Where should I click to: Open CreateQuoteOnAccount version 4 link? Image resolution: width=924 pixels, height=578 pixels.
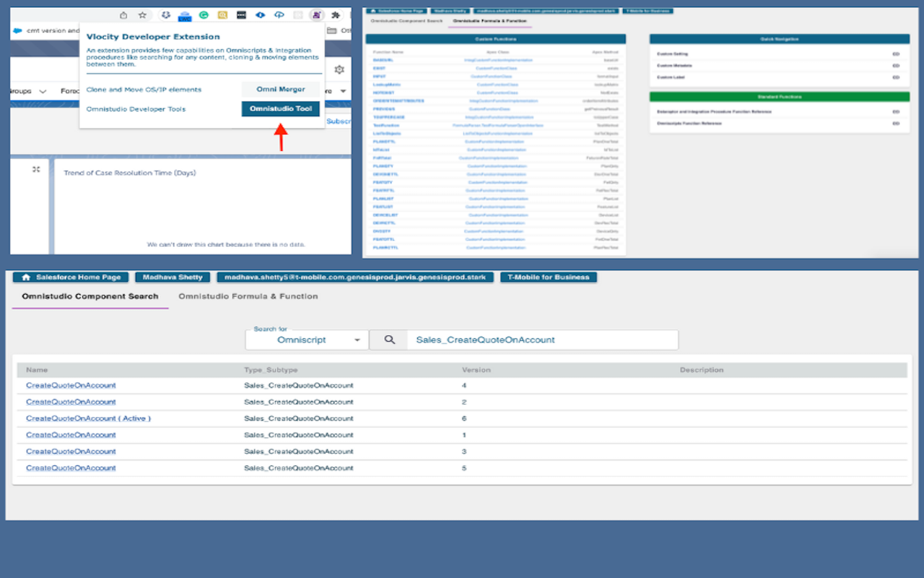tap(71, 385)
